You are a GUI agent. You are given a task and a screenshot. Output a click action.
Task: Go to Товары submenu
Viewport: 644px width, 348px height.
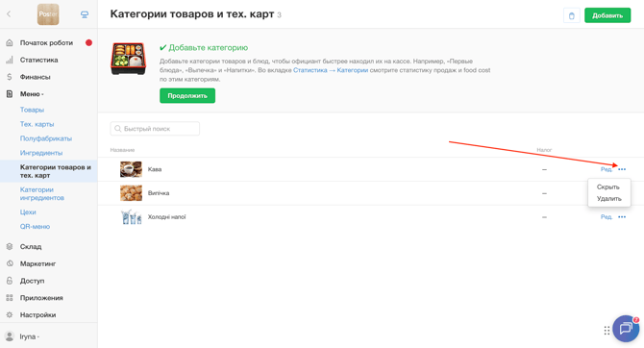[x=32, y=110]
